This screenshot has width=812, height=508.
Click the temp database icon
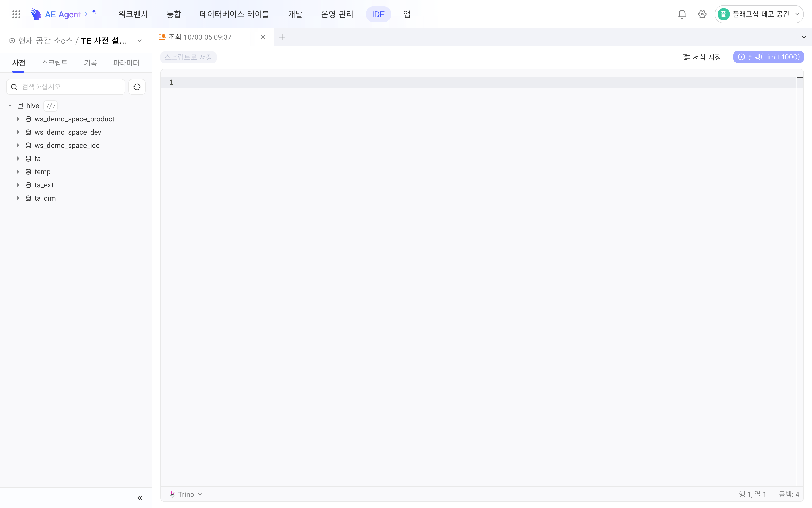point(28,172)
